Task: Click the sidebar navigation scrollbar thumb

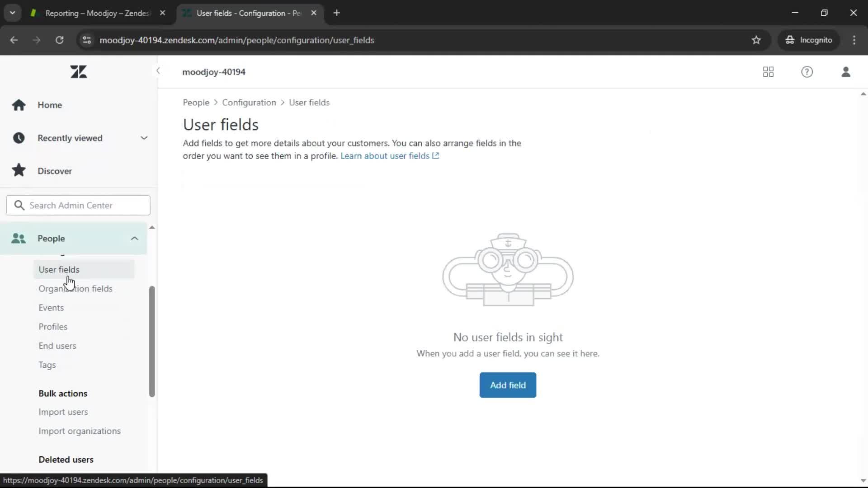Action: click(x=152, y=342)
